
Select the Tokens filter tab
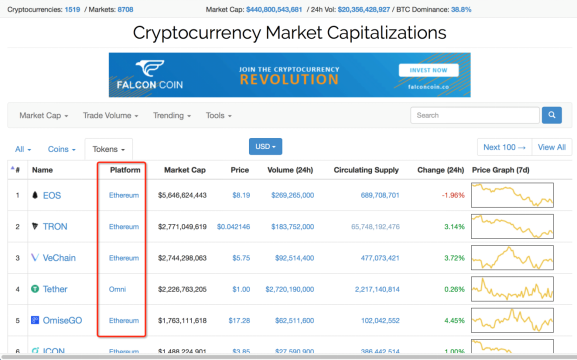click(109, 149)
